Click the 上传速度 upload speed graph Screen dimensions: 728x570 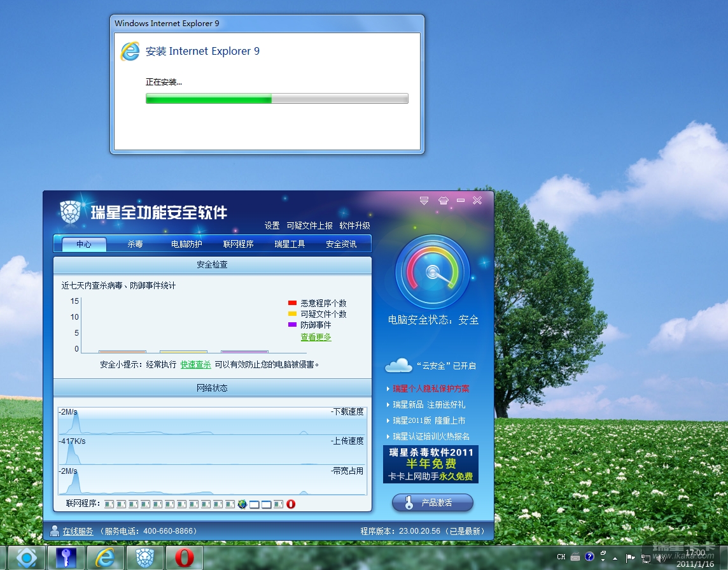212,451
